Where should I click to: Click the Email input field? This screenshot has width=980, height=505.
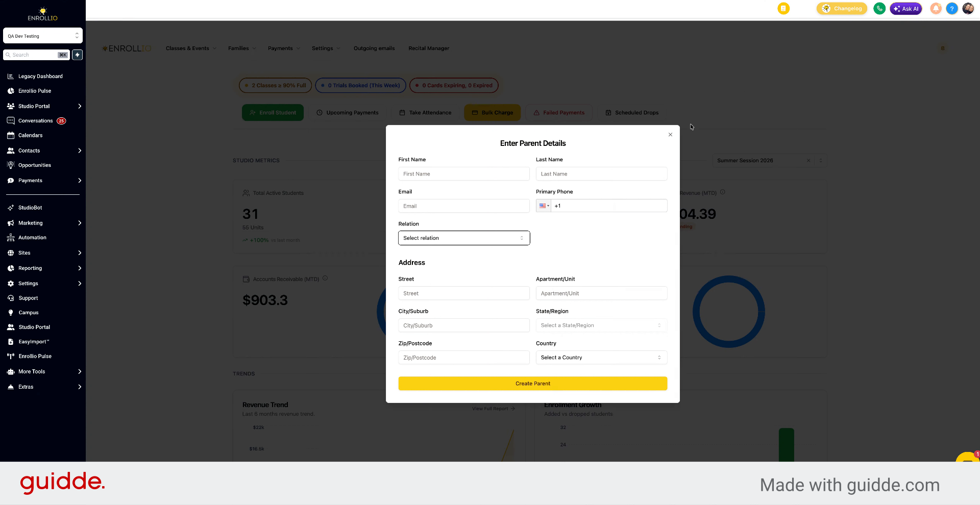tap(464, 206)
